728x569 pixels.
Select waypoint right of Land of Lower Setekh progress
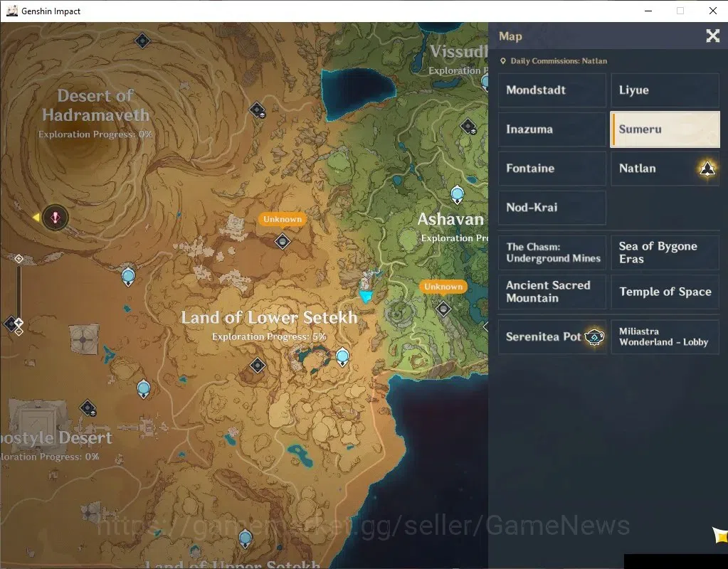click(x=342, y=357)
